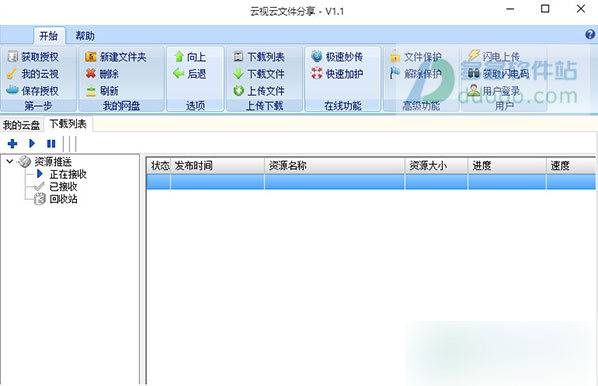Screen dimensions: 598x386
Task: Click the red 删除 delete icon
Action: (90, 73)
